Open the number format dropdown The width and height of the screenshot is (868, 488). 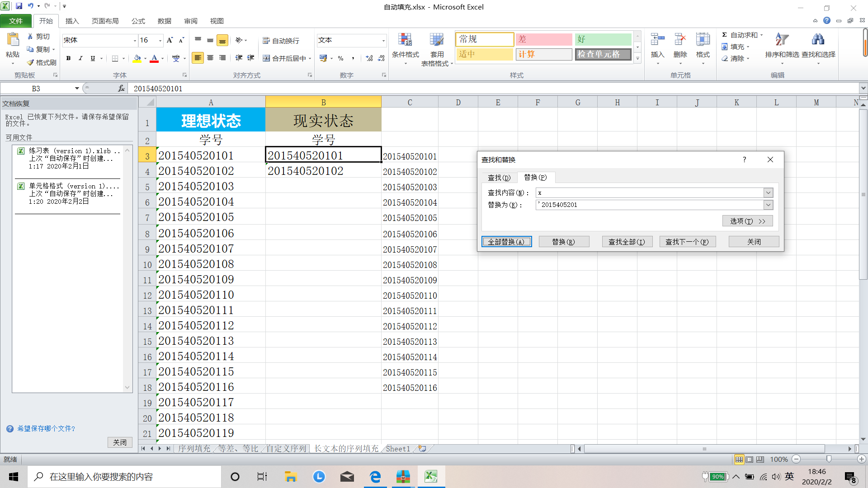pyautogui.click(x=383, y=41)
